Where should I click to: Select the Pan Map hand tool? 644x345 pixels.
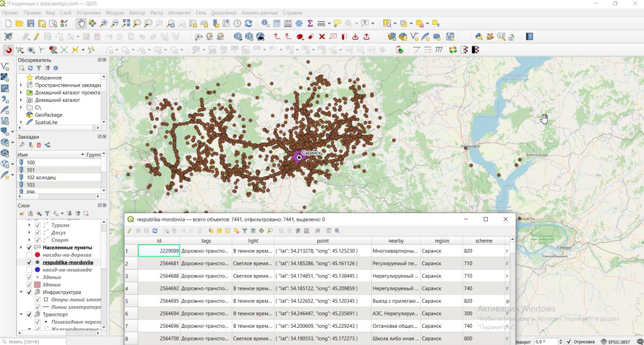(81, 23)
